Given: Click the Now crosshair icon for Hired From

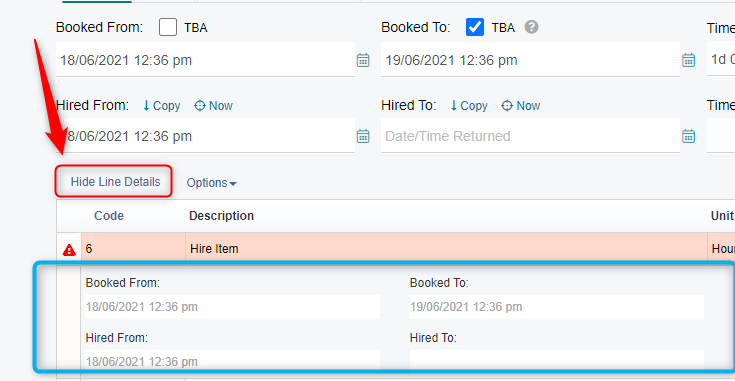Looking at the screenshot, I should (200, 106).
